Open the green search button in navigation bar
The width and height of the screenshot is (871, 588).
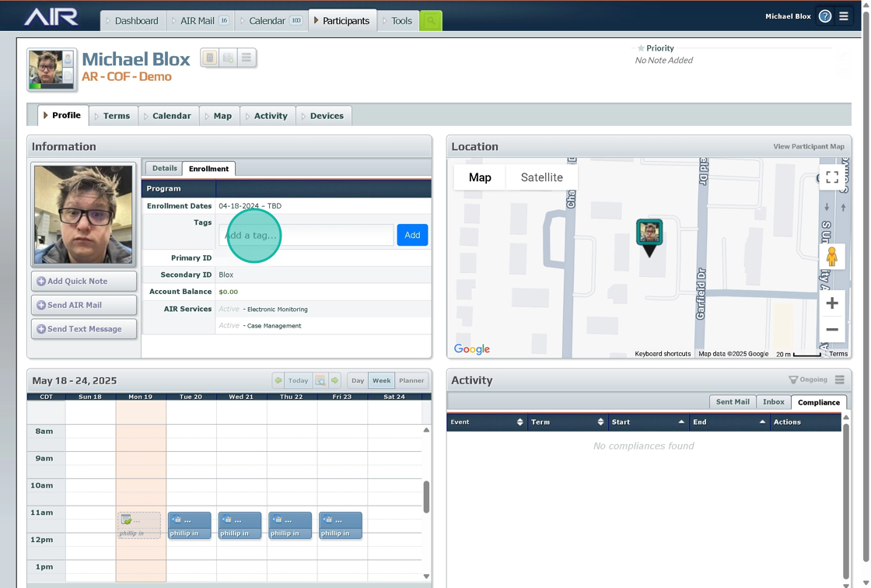(x=431, y=20)
